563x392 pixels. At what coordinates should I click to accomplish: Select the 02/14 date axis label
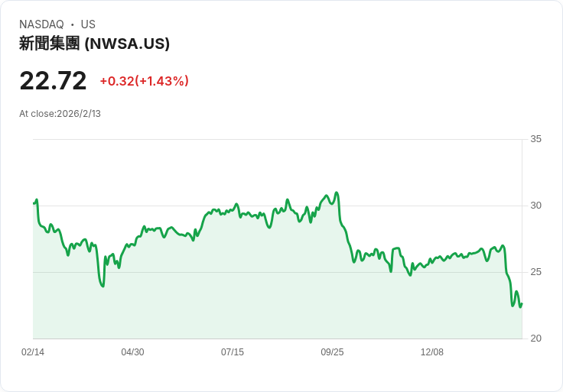coord(33,352)
